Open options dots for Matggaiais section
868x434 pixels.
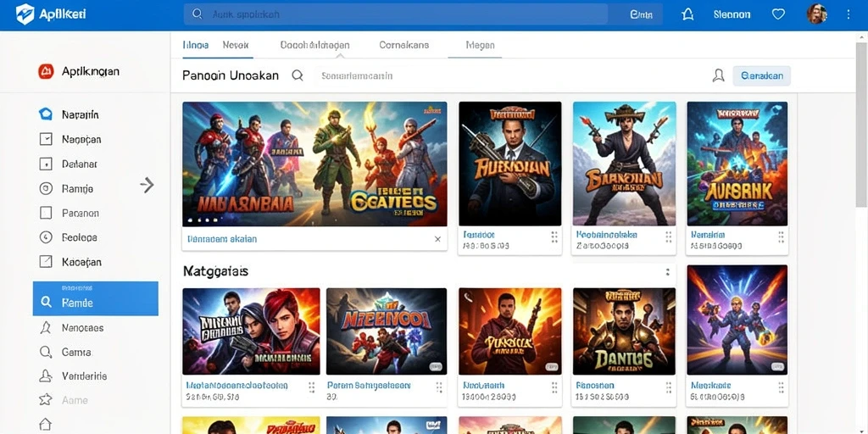pos(668,272)
